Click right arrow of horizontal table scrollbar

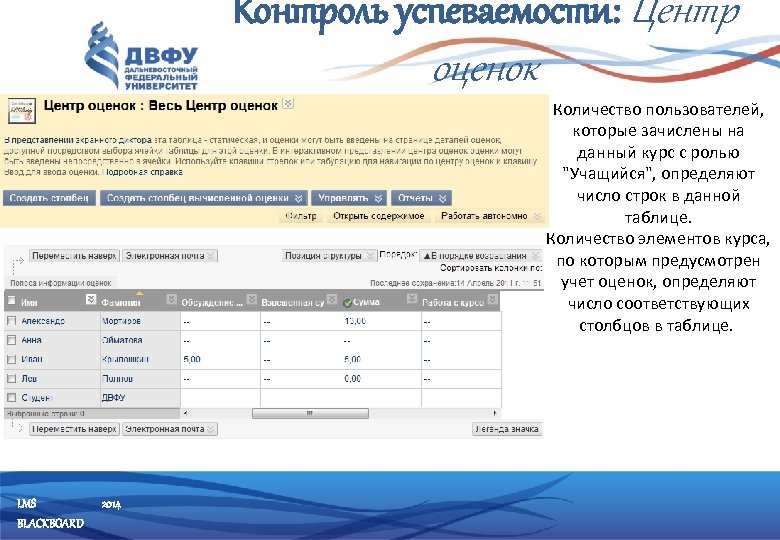coord(495,413)
